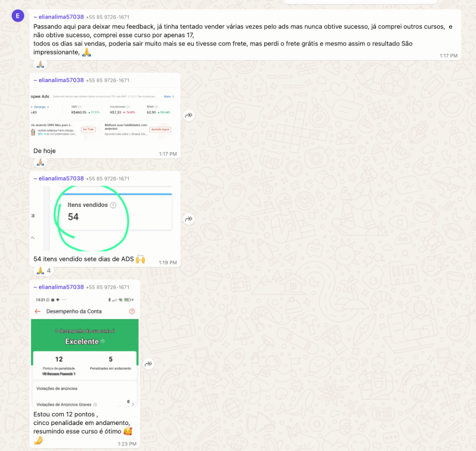Expand the 'Violações de Anúncios Graves' chevron
Viewport: 476px width, 451px height.
[133, 404]
